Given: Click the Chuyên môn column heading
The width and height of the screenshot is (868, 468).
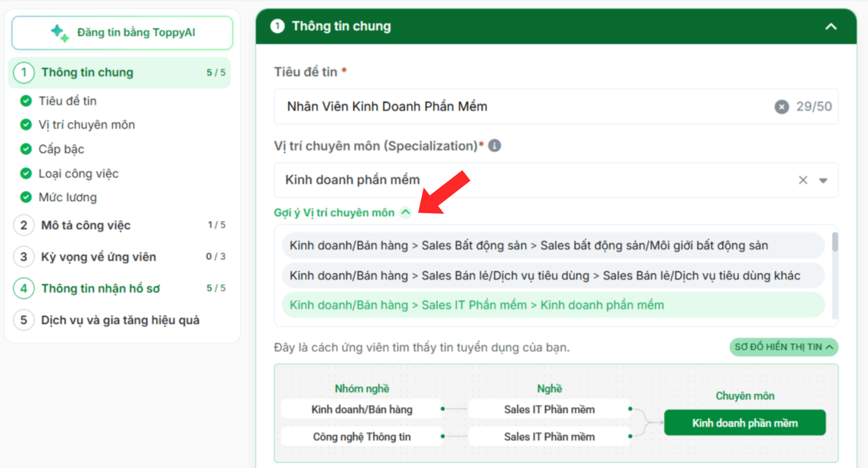Looking at the screenshot, I should [745, 396].
